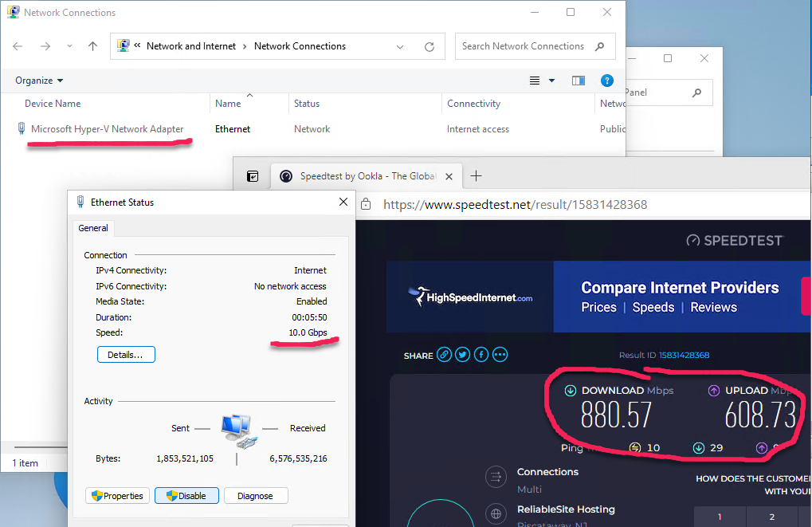The height and width of the screenshot is (527, 812).
Task: Click the Back navigation arrow
Action: (x=18, y=46)
